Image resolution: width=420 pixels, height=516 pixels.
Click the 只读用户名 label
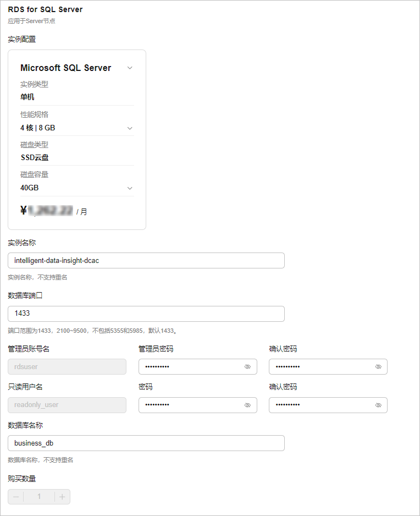pyautogui.click(x=25, y=387)
